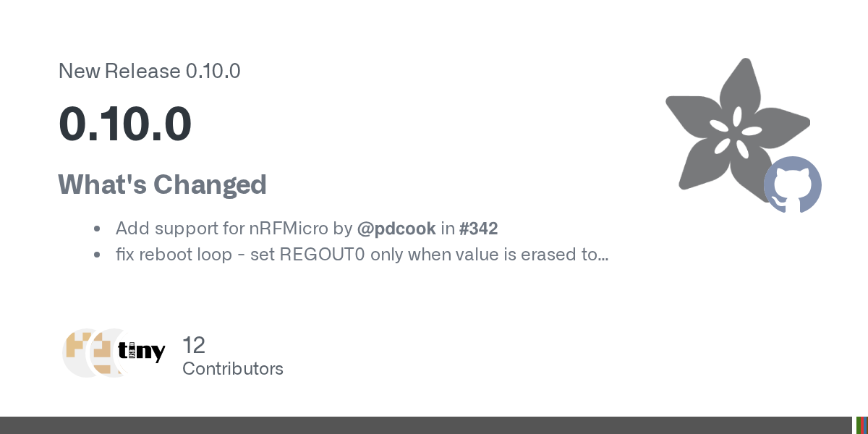Select the 'What's Changed' heading

point(162,184)
